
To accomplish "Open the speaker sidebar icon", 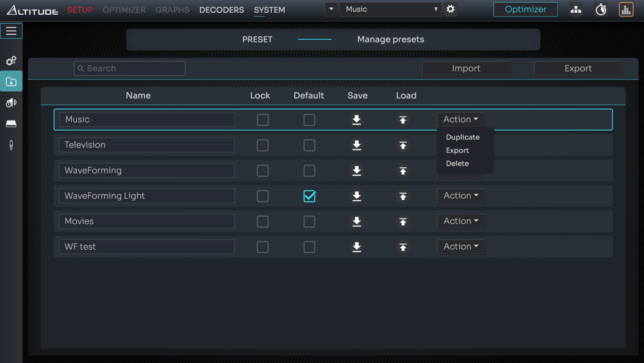I will pyautogui.click(x=11, y=103).
